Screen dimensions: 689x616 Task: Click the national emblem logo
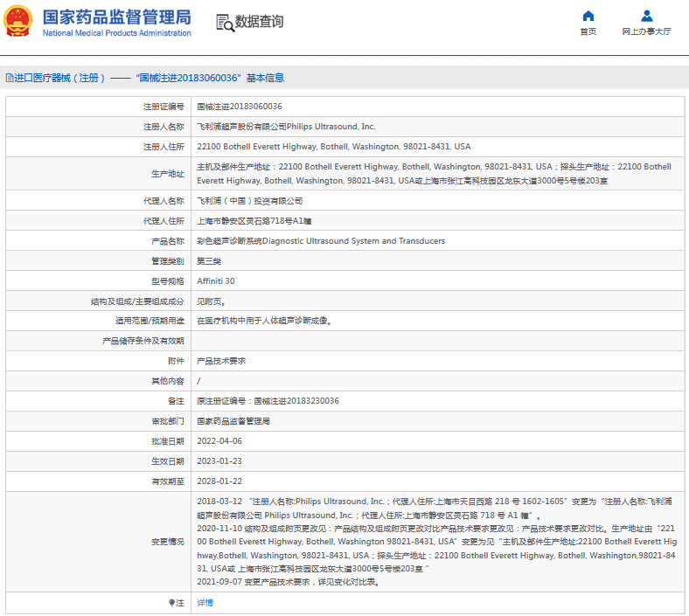click(18, 21)
